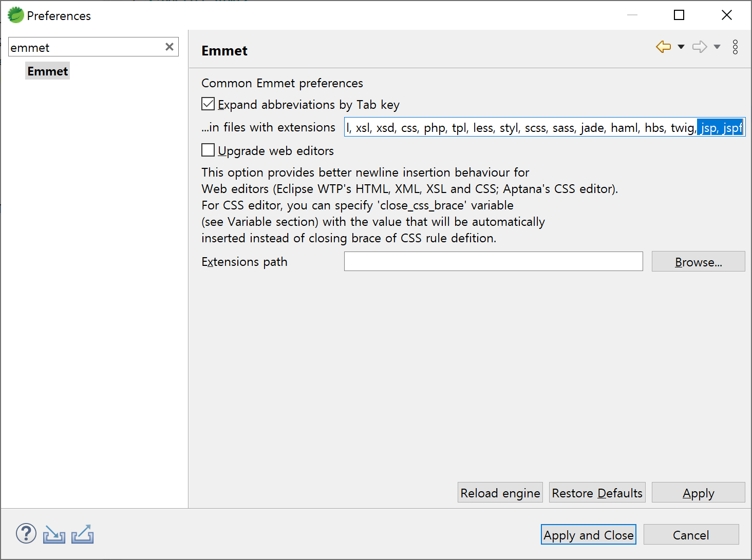Click Apply and Close
The width and height of the screenshot is (752, 560).
pos(588,534)
